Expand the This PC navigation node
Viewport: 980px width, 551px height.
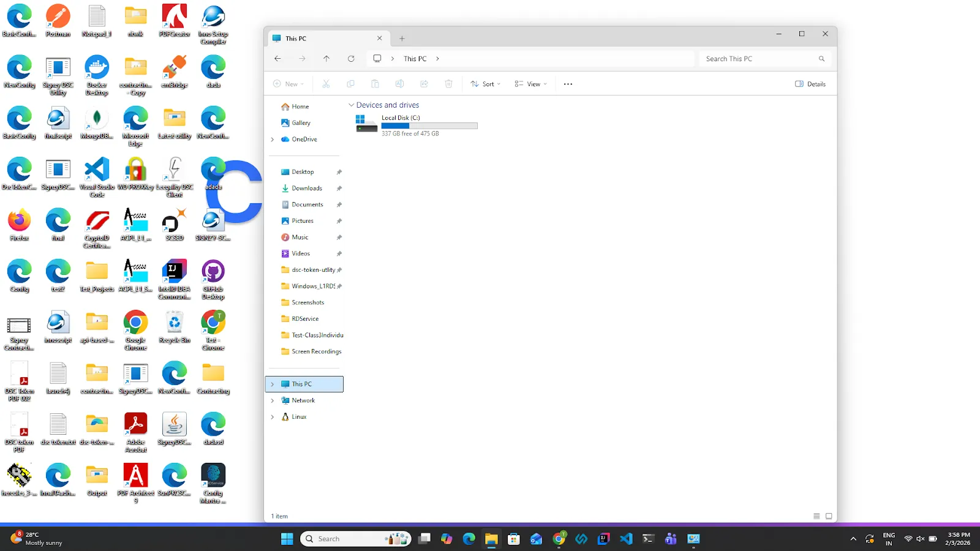coord(273,384)
